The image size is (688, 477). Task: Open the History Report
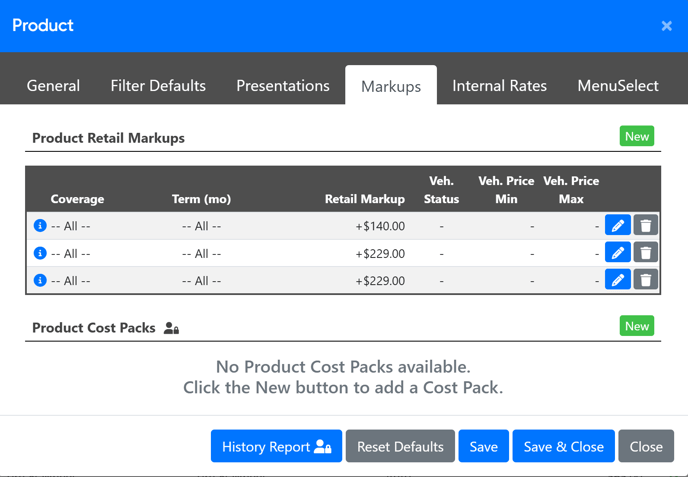coord(276,446)
